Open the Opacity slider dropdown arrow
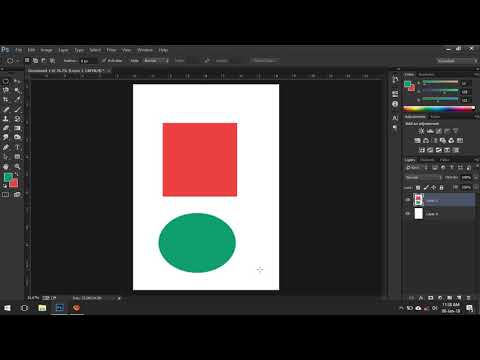Viewport: 480px width, 360px height. click(x=476, y=177)
